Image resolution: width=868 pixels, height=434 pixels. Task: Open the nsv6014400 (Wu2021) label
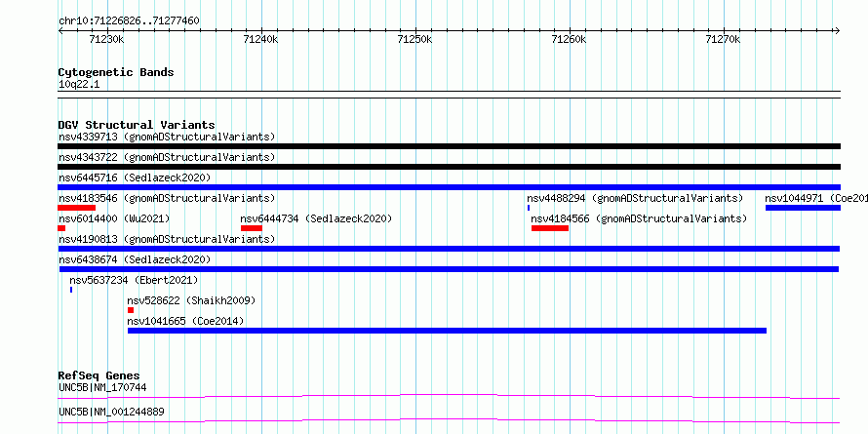114,218
